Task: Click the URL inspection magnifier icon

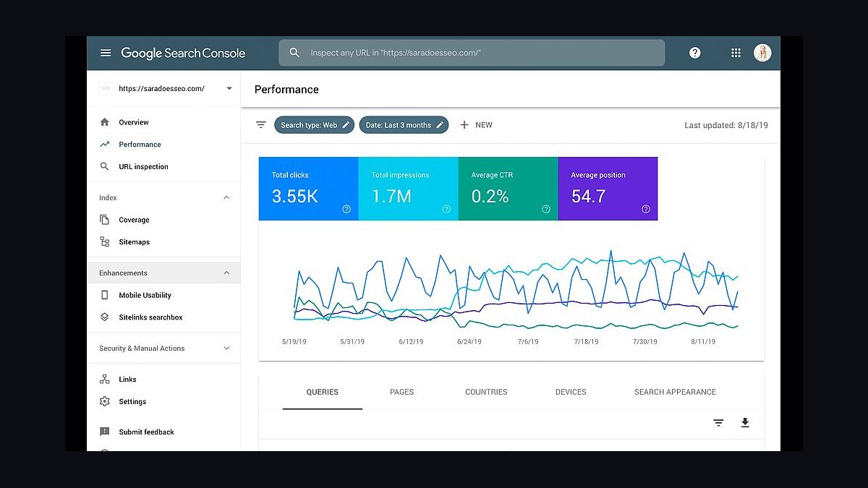Action: (105, 166)
